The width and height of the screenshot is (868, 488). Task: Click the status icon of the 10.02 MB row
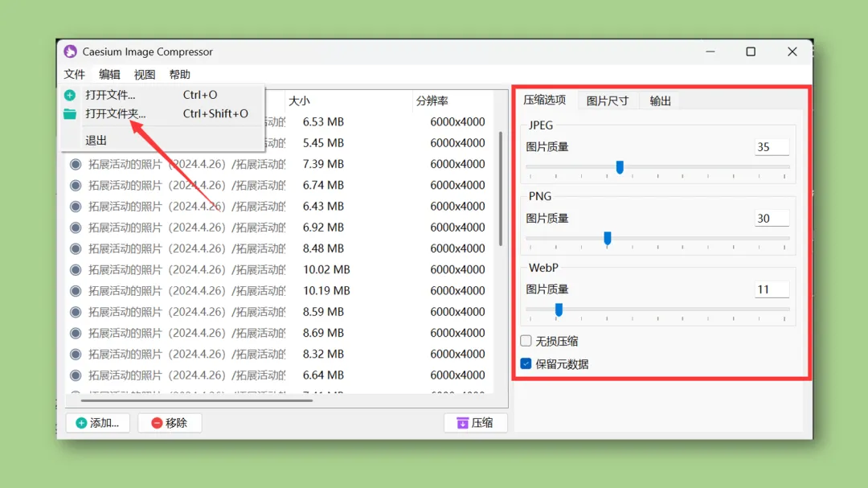click(x=76, y=270)
